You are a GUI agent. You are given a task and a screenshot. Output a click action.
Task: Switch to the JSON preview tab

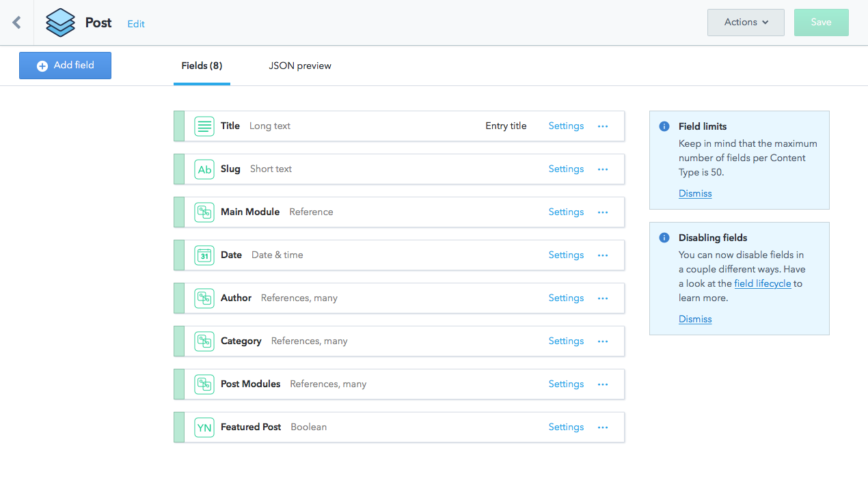[300, 66]
